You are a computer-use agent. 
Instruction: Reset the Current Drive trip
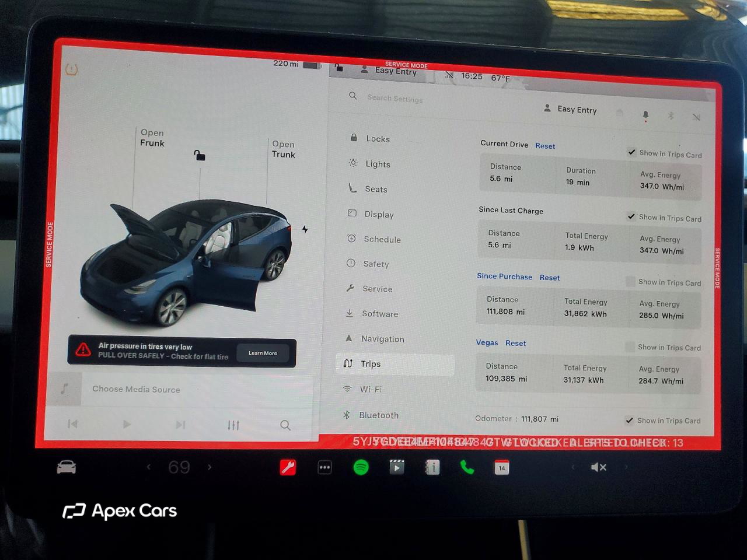(x=545, y=146)
